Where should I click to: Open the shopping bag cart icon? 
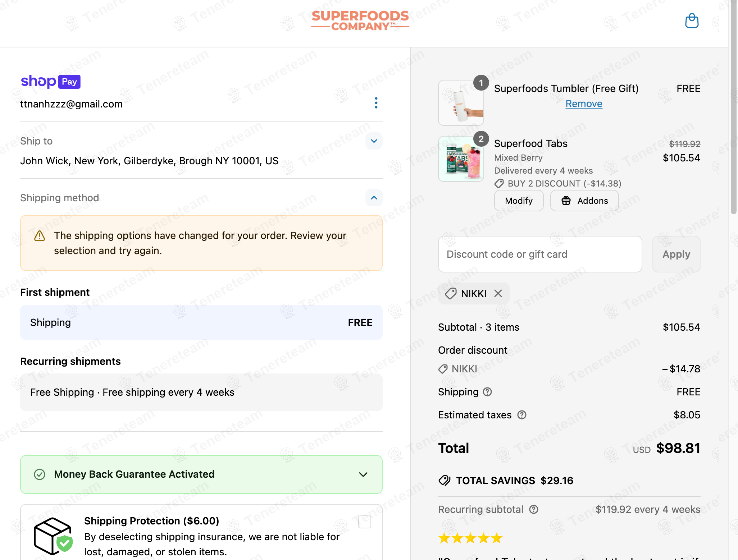(x=692, y=20)
